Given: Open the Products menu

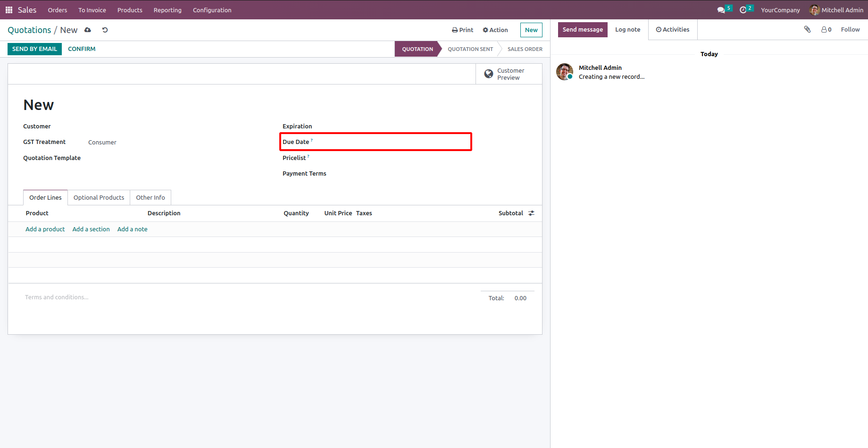Looking at the screenshot, I should coord(130,10).
